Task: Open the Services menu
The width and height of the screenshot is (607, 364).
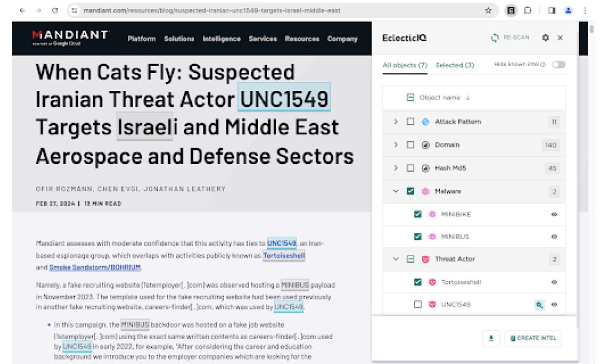Action: click(263, 39)
